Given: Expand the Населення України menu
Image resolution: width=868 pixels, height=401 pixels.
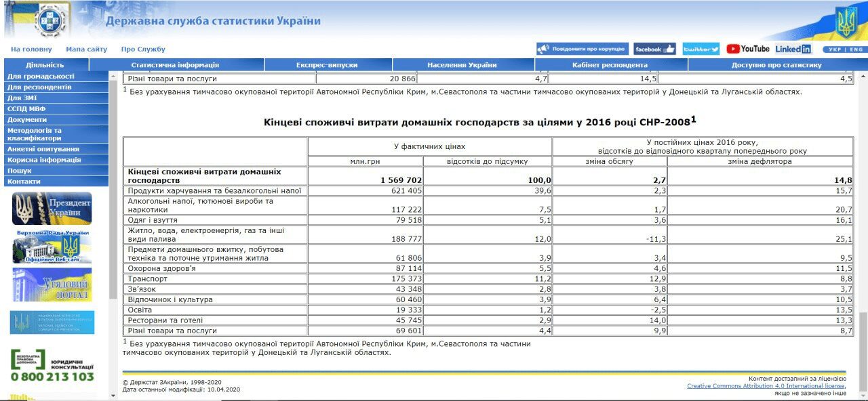Looking at the screenshot, I should [462, 65].
